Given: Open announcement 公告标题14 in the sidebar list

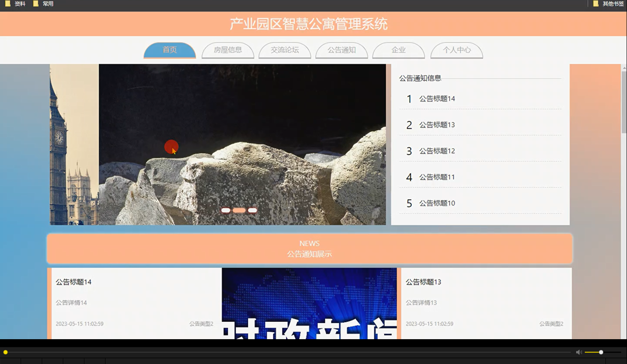Looking at the screenshot, I should pyautogui.click(x=436, y=98).
